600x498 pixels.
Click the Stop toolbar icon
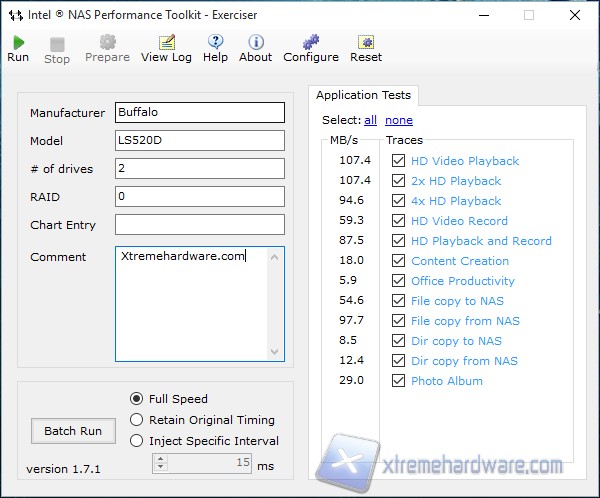[57, 44]
